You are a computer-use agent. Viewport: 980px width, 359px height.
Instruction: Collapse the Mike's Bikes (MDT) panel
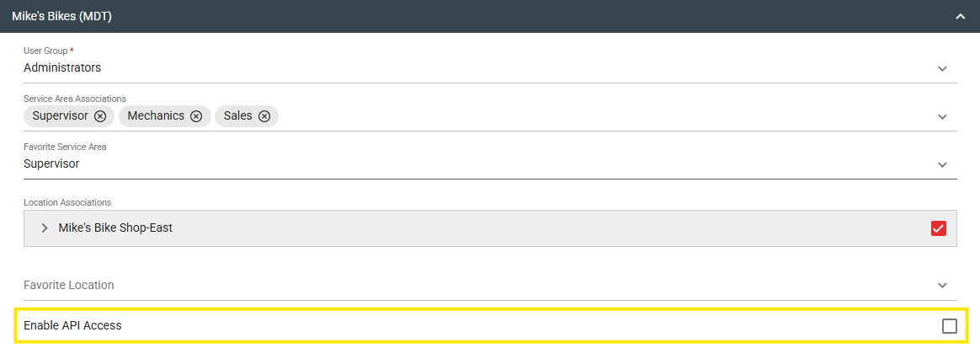tap(960, 16)
